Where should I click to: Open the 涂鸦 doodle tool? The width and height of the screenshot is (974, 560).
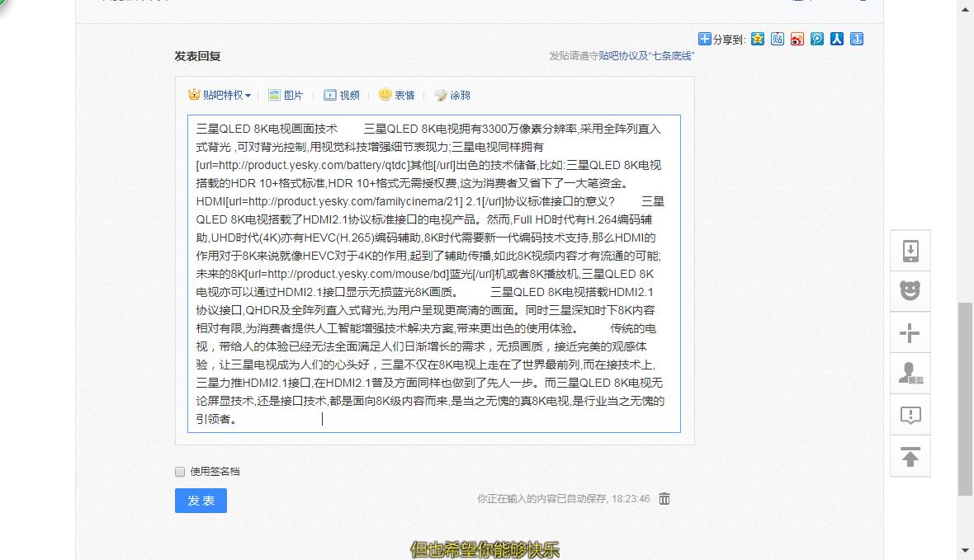[452, 95]
